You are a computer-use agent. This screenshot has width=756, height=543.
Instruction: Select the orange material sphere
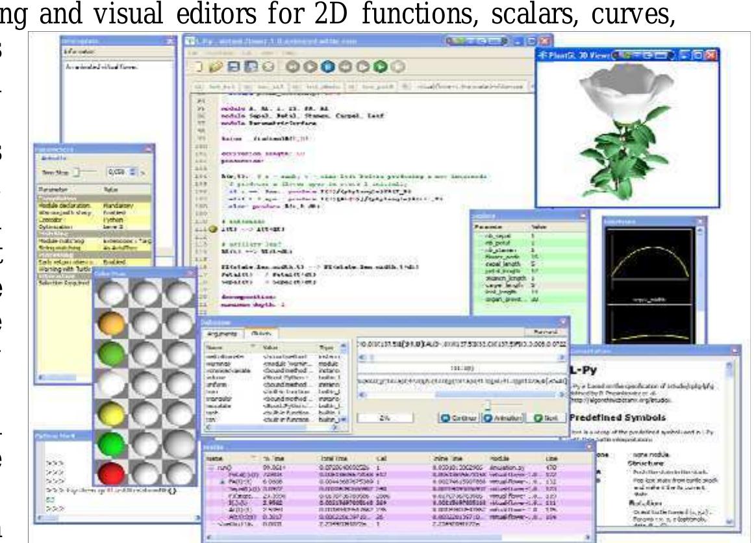coord(111,323)
